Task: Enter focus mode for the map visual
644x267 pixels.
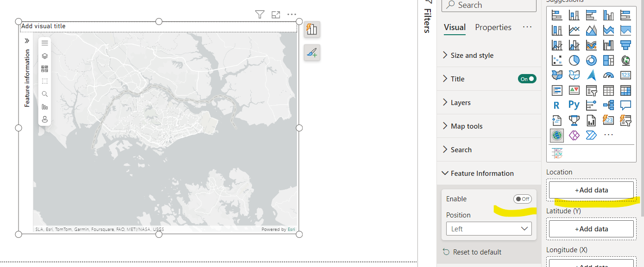Action: coord(276,14)
